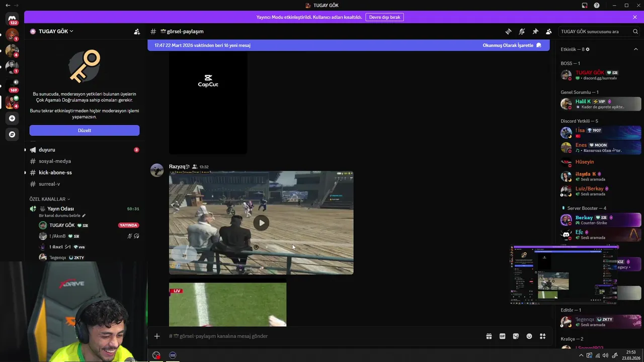Toggle the member list icon
Viewport: 644px width, 362px height.
coord(549,31)
